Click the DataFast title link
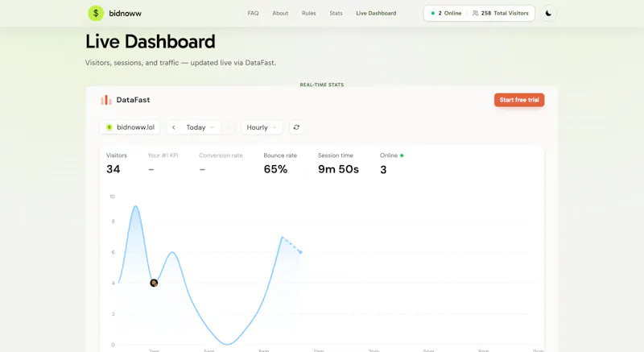This screenshot has height=352, width=644. (133, 100)
